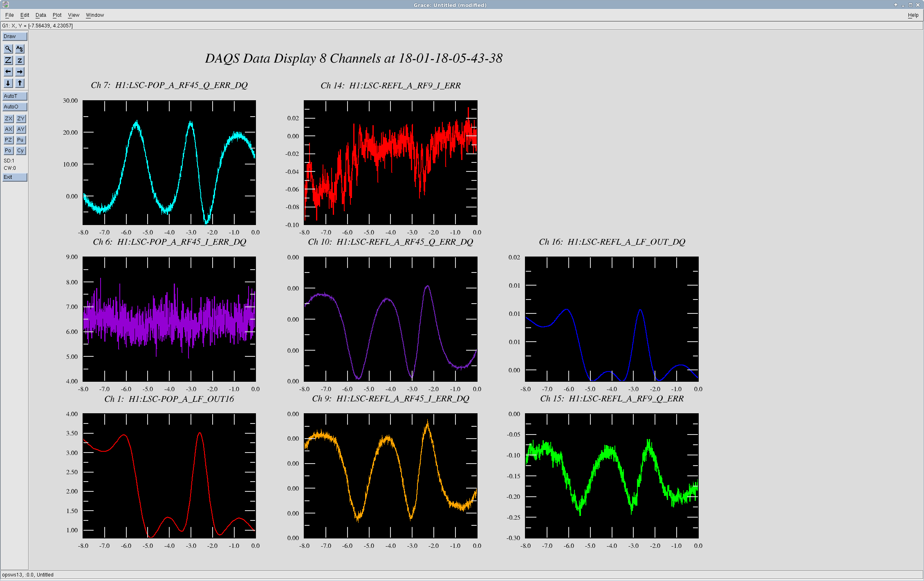Click the ZY zoom Y-axis button
Viewport: 924px width, 581px height.
tap(20, 119)
